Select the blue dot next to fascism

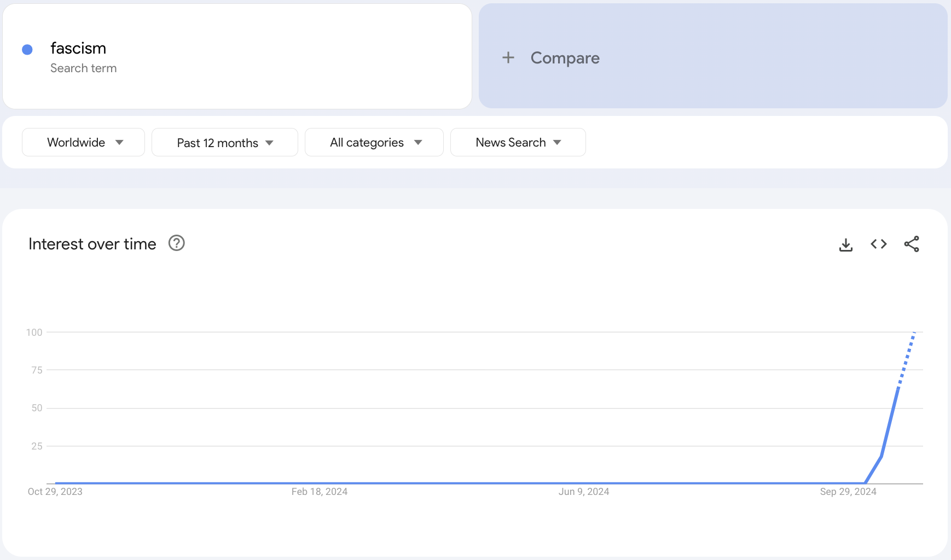[x=27, y=49]
